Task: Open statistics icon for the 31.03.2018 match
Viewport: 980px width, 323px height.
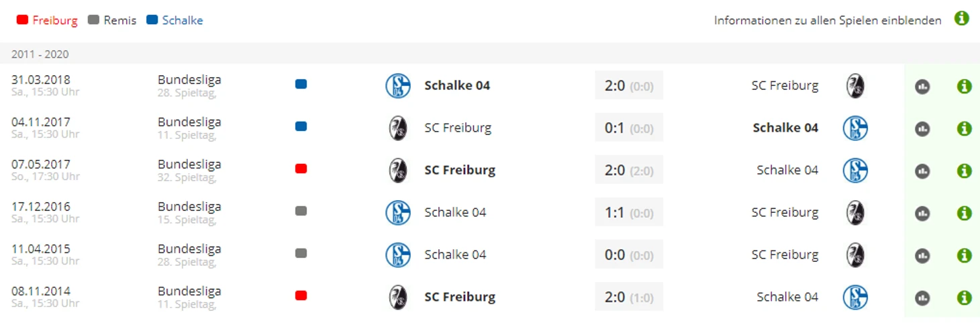Action: 922,87
